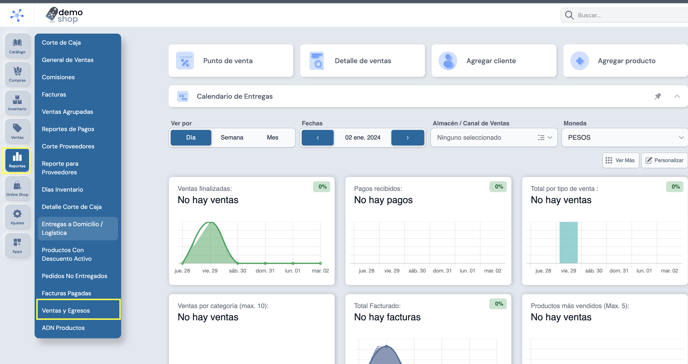688x364 pixels.
Task: Open Corte de Caja report
Action: (x=61, y=43)
